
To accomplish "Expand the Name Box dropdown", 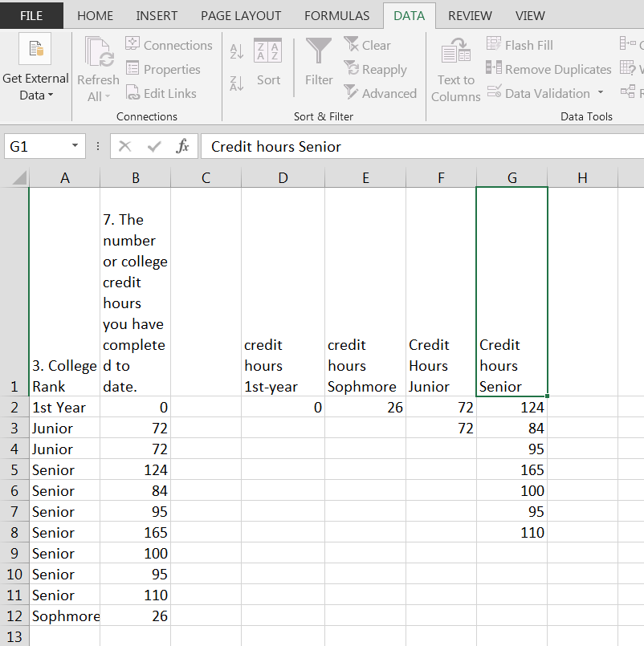I will coord(75,146).
